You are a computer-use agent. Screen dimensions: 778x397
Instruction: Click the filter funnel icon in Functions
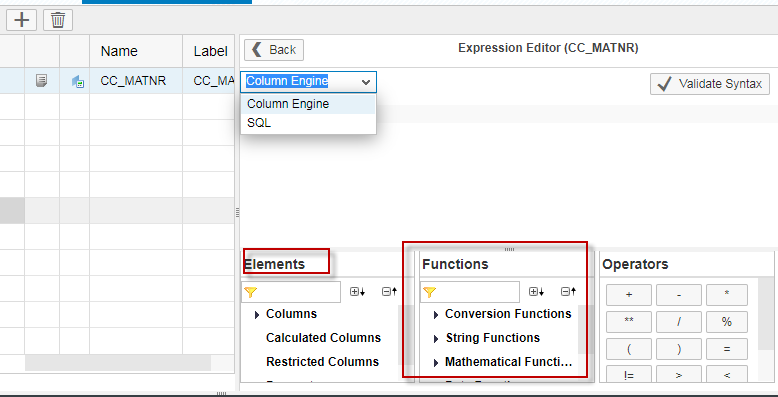coord(429,292)
